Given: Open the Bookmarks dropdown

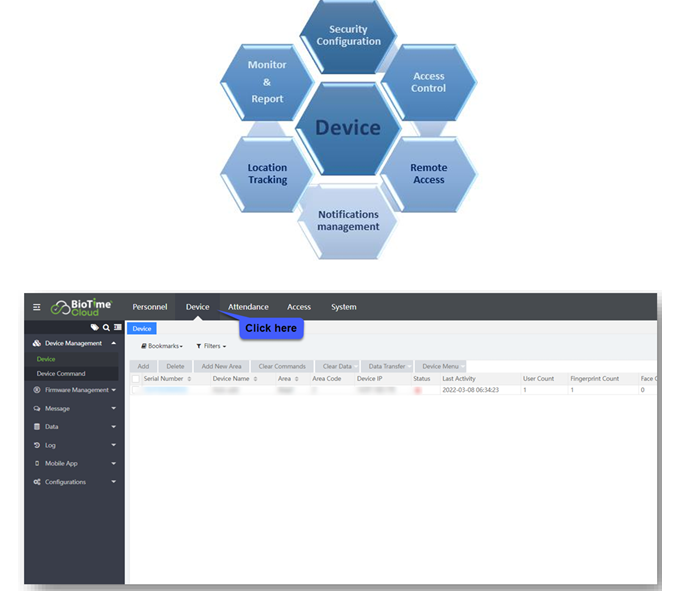Looking at the screenshot, I should pos(162,346).
